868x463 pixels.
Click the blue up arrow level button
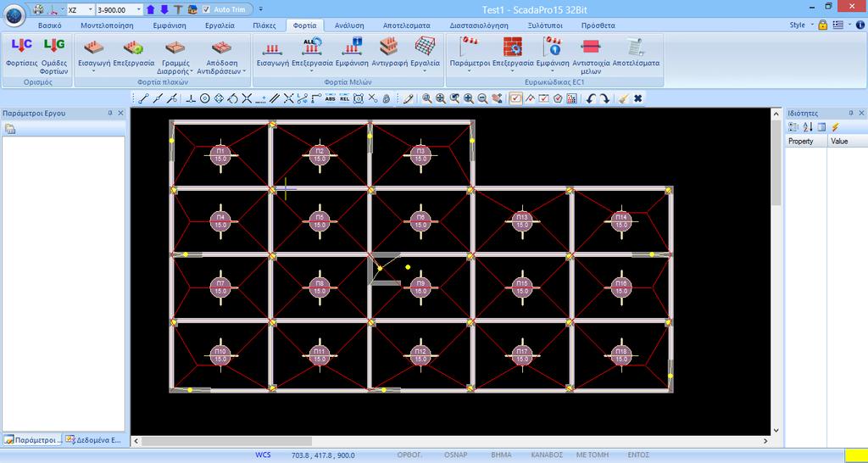coord(151,9)
